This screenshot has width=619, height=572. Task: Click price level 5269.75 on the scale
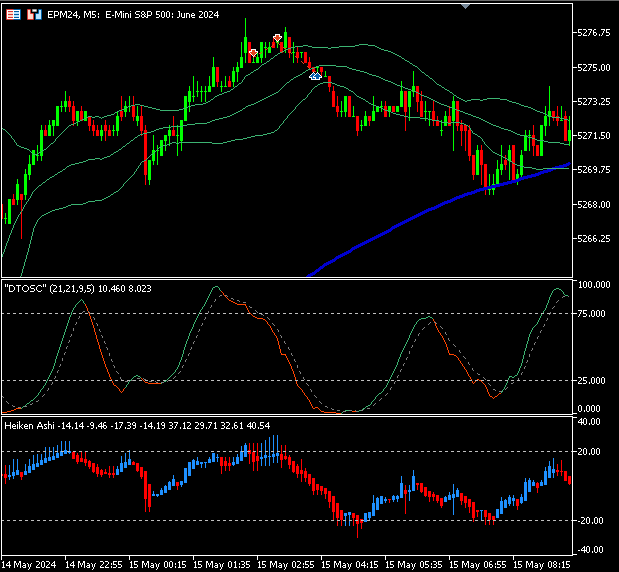[x=594, y=170]
